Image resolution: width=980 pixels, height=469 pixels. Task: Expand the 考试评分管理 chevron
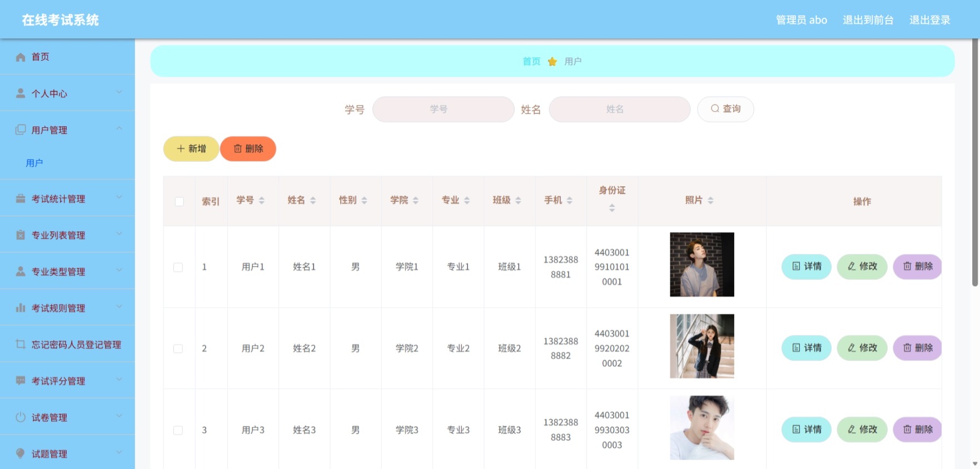[x=119, y=380]
